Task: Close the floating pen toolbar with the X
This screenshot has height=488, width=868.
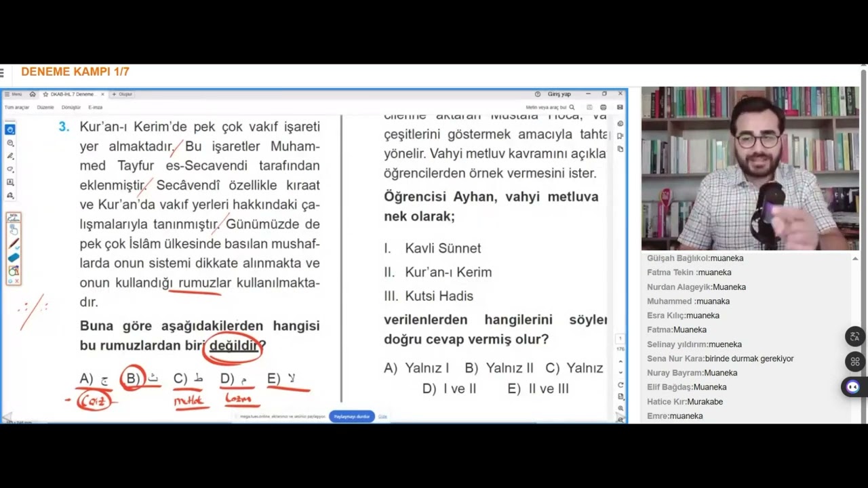Action: [17, 281]
